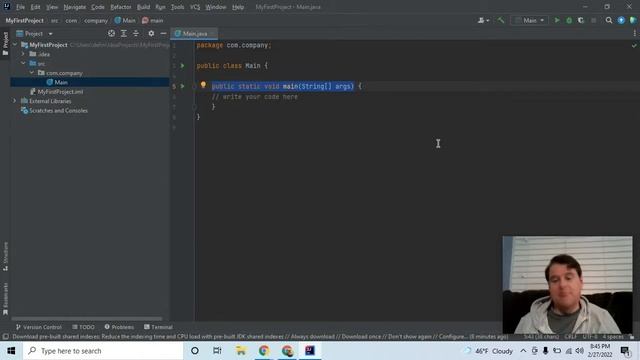This screenshot has height=360, width=640.
Task: Switch to the Main.java editor tab
Action: tap(194, 33)
